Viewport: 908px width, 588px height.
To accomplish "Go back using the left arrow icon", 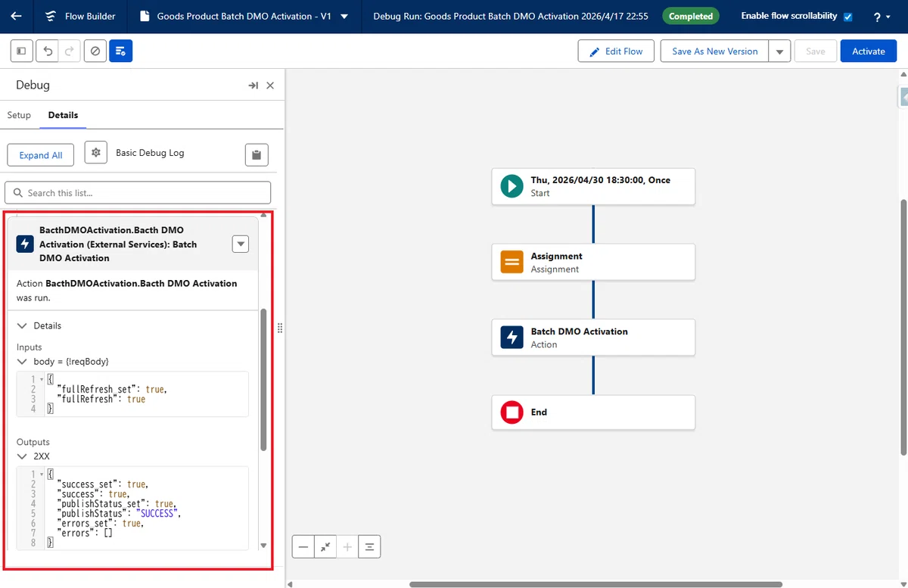I will (17, 16).
